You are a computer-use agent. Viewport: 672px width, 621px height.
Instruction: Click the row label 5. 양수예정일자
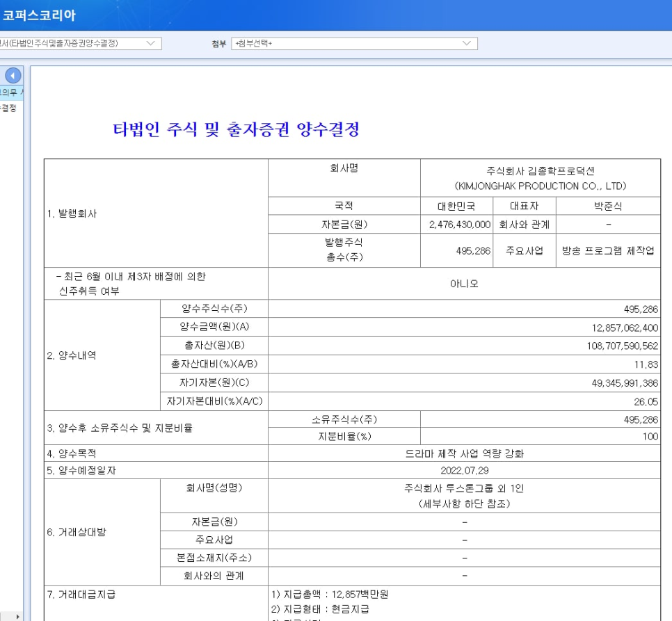point(81,470)
